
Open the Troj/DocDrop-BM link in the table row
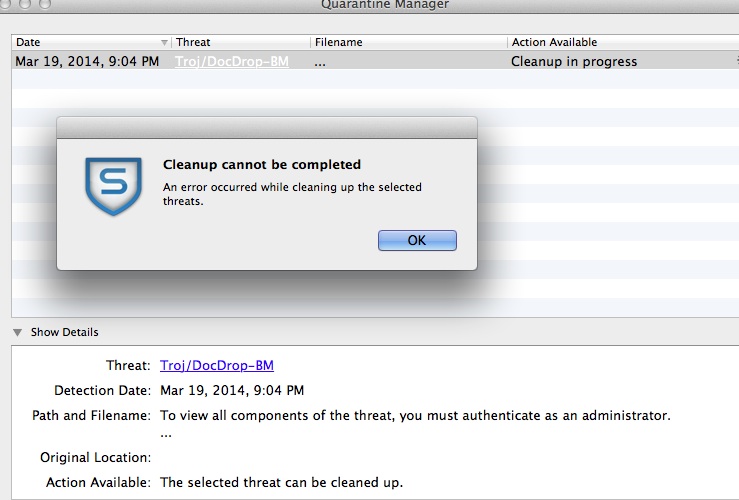pos(232,61)
